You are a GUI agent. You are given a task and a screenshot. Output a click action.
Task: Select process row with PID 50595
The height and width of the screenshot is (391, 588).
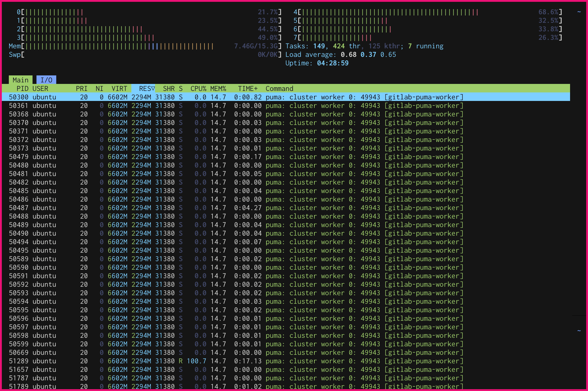[x=286, y=310]
